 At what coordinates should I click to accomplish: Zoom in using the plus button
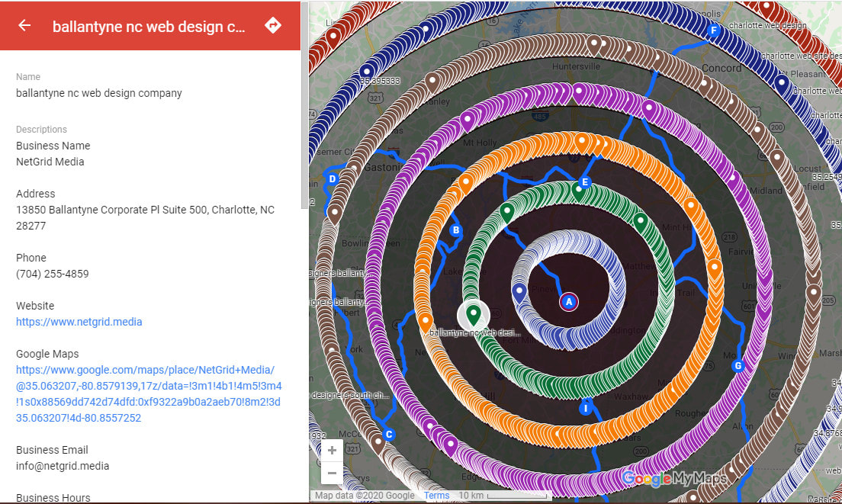coord(332,450)
